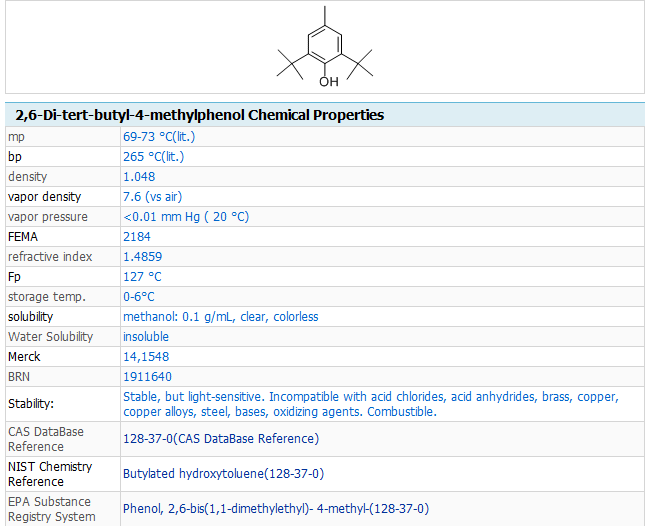Open the CAS DataBase Reference 128-37-0 entry
Image resolution: width=648 pixels, height=526 pixels.
point(220,438)
